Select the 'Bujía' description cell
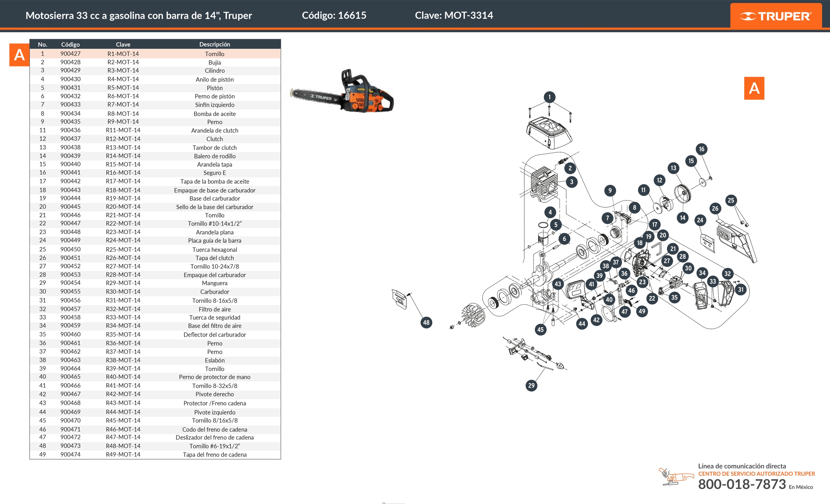 tap(215, 62)
